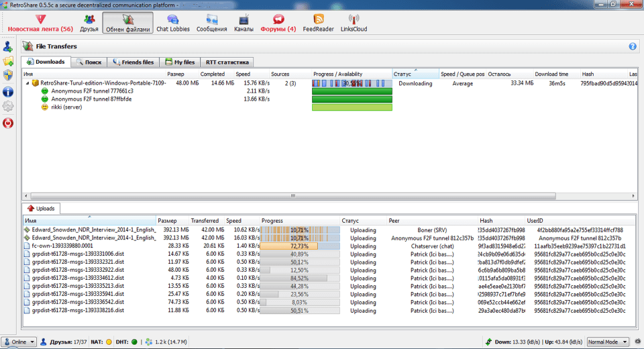Collapse the RetroShare-Turul-edition download row
644x349 pixels.
point(28,83)
